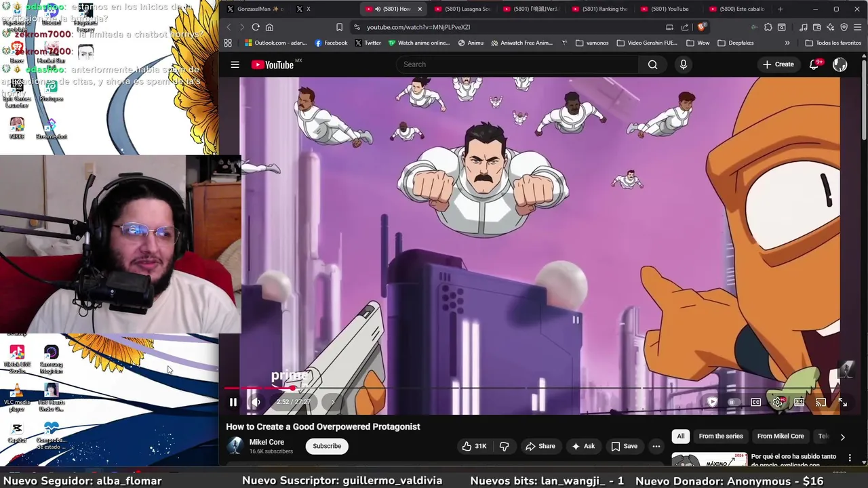Open the YouTube account avatar menu
This screenshot has width=868, height=488.
click(x=840, y=64)
